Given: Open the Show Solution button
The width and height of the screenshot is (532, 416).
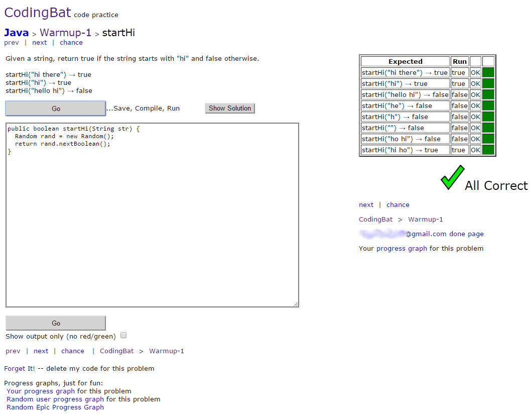Looking at the screenshot, I should pos(230,108).
